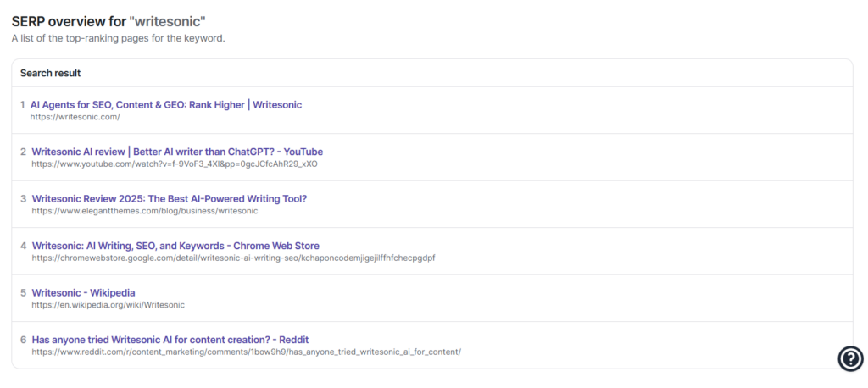Image resolution: width=868 pixels, height=388 pixels.
Task: Click rank number 5 beside the Wikipedia result
Action: coord(23,293)
